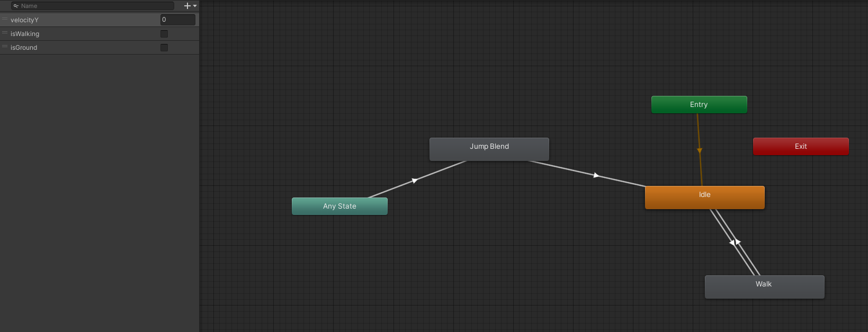Click the search magnifier icon

(x=16, y=6)
